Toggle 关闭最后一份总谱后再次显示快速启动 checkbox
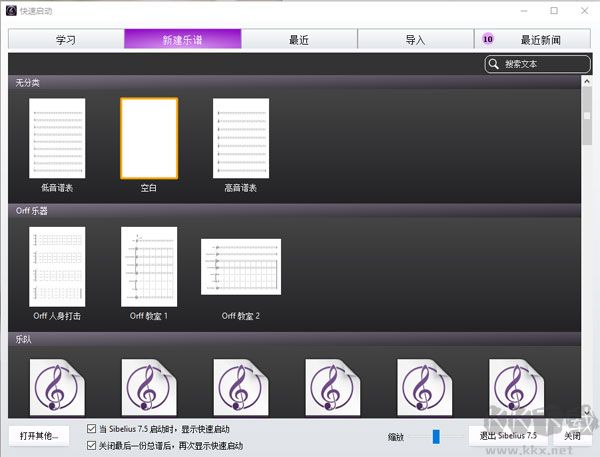Image resolution: width=600 pixels, height=457 pixels. [x=93, y=445]
